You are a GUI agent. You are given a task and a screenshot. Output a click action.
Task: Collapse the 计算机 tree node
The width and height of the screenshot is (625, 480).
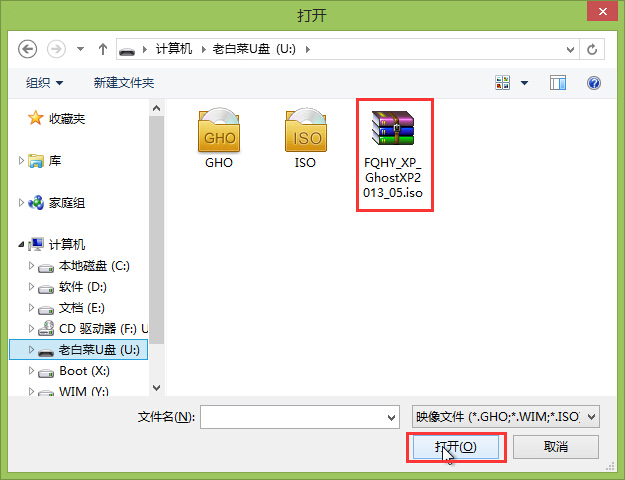click(21, 244)
